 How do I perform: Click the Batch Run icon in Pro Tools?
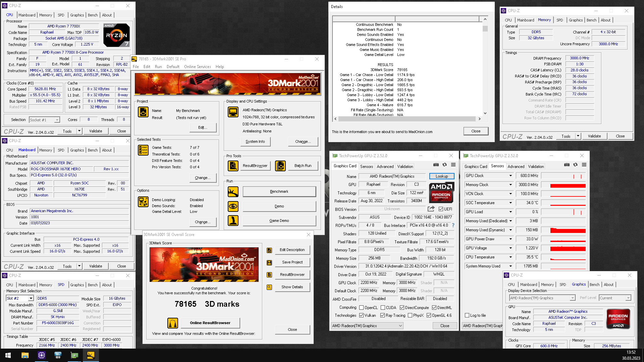280,166
